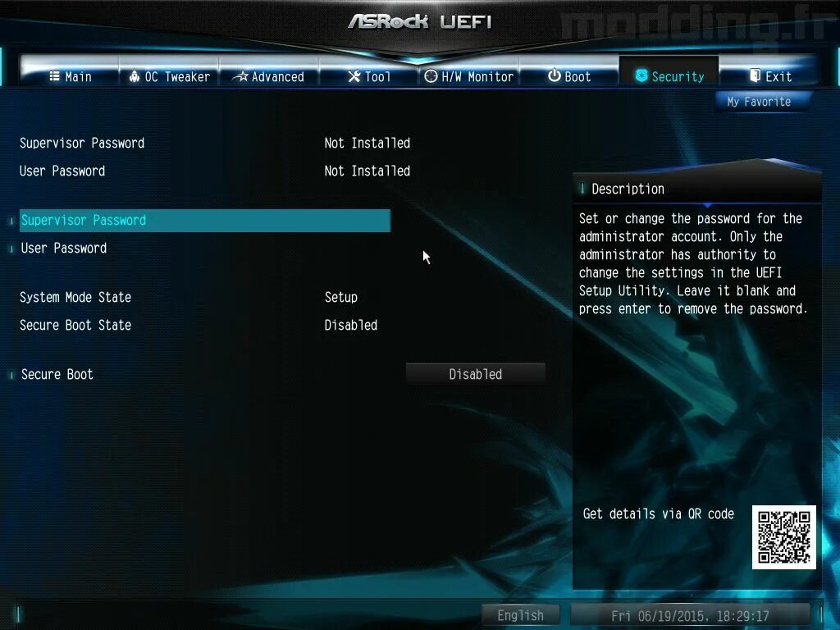
Task: Click Supervisor Password Not Installed status
Action: click(367, 143)
